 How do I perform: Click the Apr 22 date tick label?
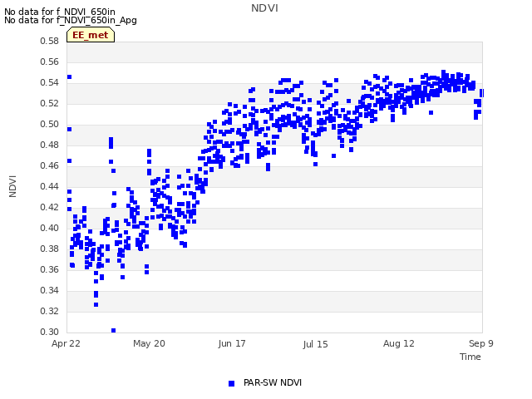[66, 343]
